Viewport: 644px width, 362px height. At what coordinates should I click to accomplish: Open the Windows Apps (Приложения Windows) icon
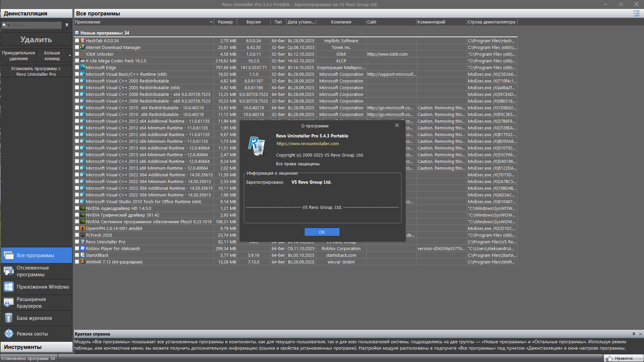pyautogui.click(x=9, y=287)
